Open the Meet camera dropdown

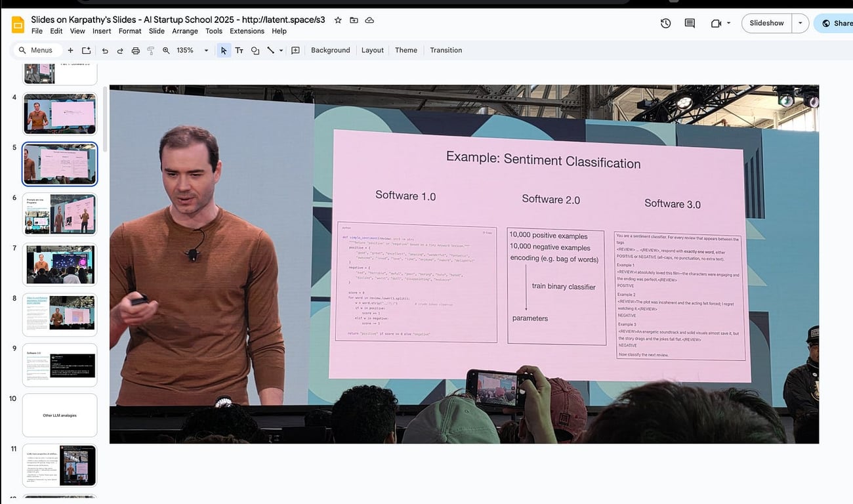(x=728, y=22)
